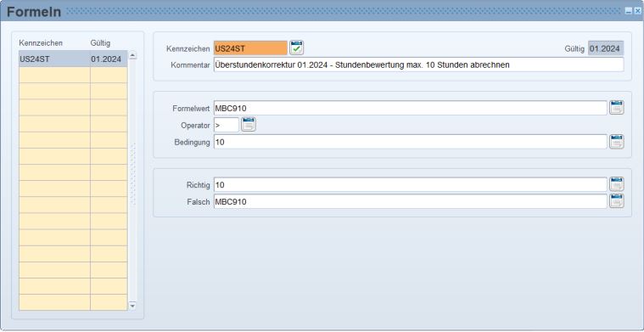
Task: Close the Formeln window
Action: [637, 12]
